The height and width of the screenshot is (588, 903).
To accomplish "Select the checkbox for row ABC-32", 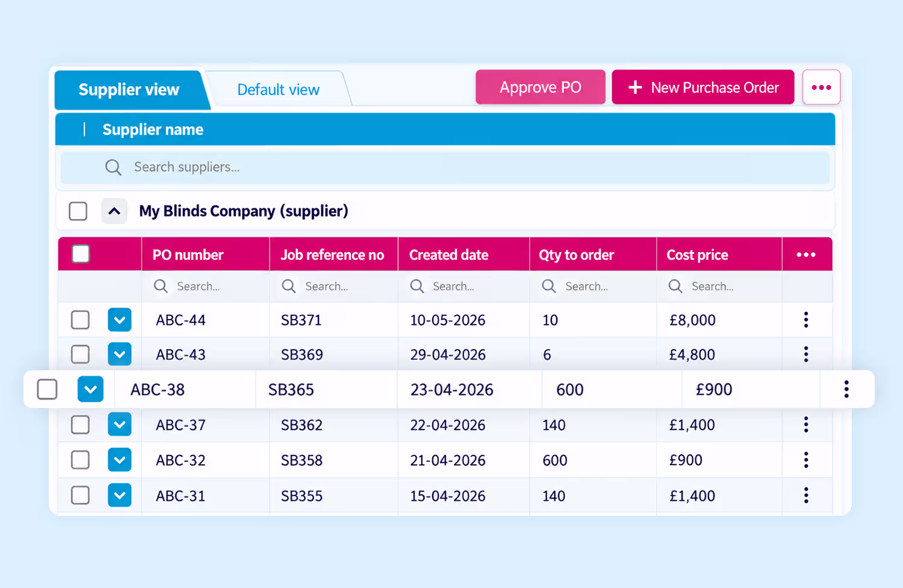I will point(80,460).
